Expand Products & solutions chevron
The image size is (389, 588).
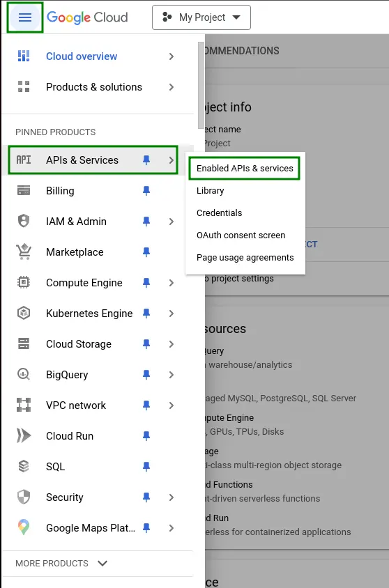coord(171,87)
